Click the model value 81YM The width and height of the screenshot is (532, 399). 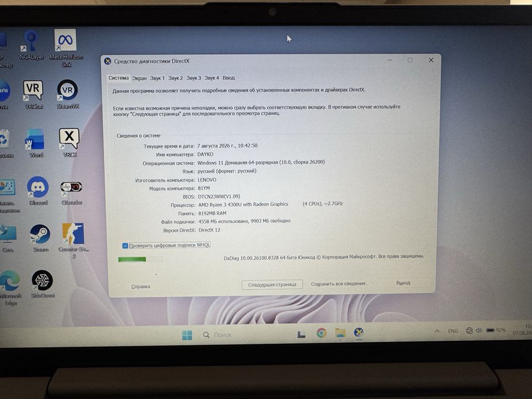click(x=204, y=188)
